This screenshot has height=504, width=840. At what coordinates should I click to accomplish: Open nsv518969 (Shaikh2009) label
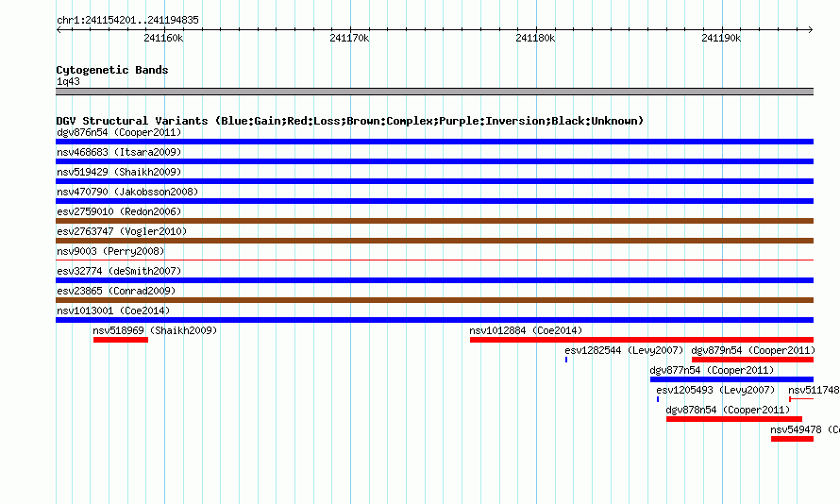155,330
